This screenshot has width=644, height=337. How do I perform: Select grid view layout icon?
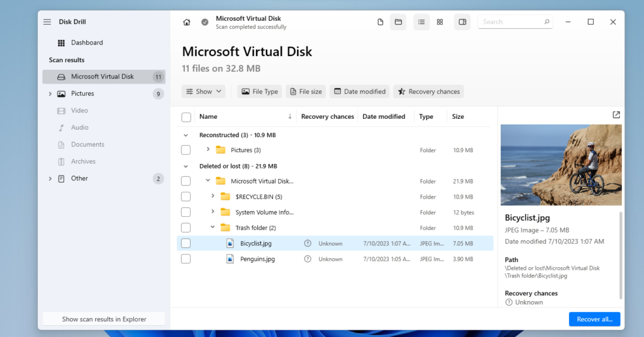click(440, 22)
